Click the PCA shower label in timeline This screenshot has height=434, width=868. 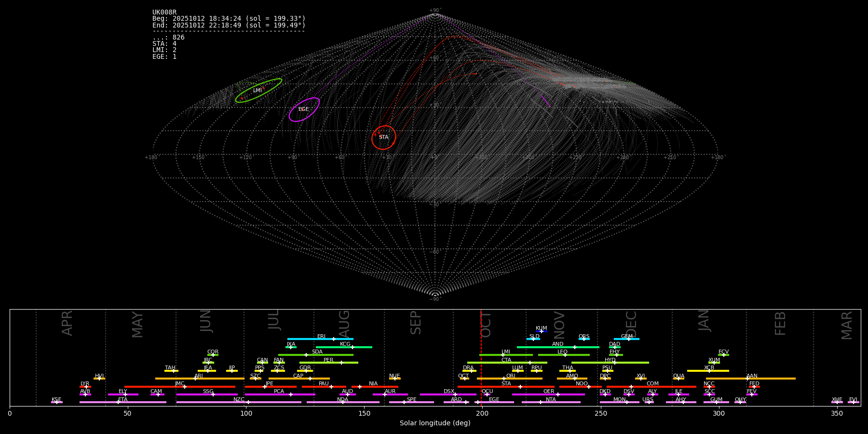(x=279, y=392)
